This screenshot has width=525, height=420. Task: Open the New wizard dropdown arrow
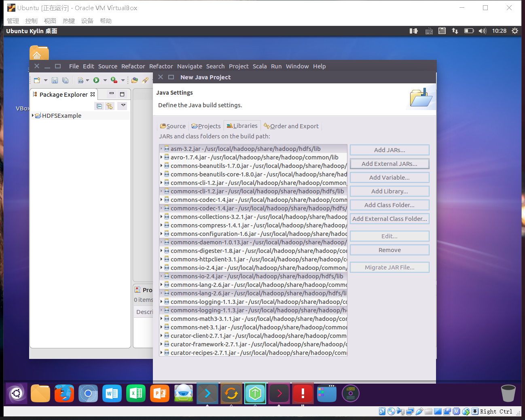tap(46, 80)
